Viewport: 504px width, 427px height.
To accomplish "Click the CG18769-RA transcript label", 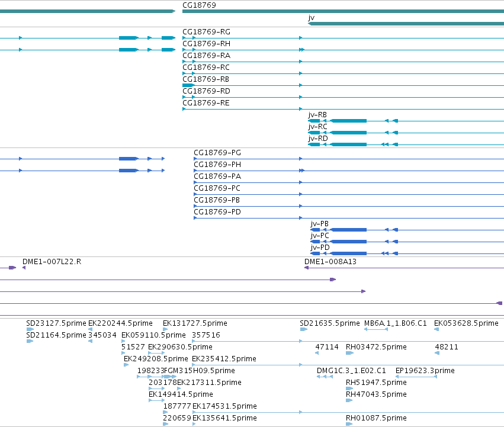I will tap(206, 56).
